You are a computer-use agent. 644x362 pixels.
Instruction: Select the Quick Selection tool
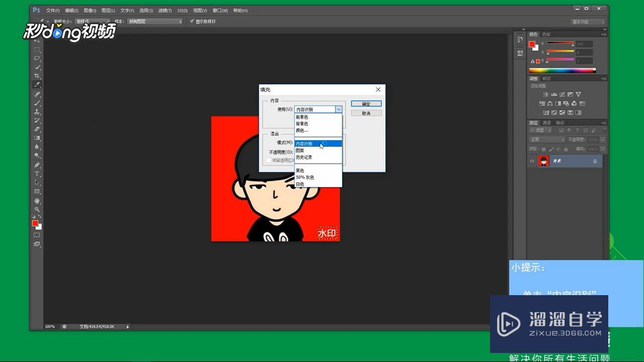[x=37, y=67]
